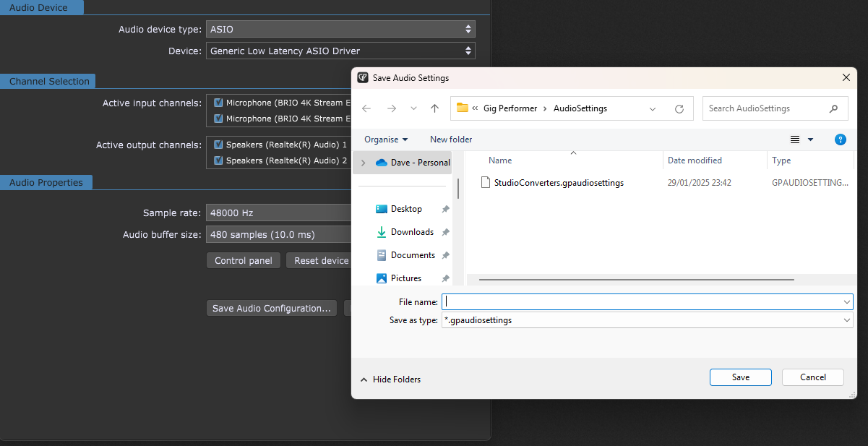Click the horizontal scrollbar in file list

pyautogui.click(x=636, y=280)
